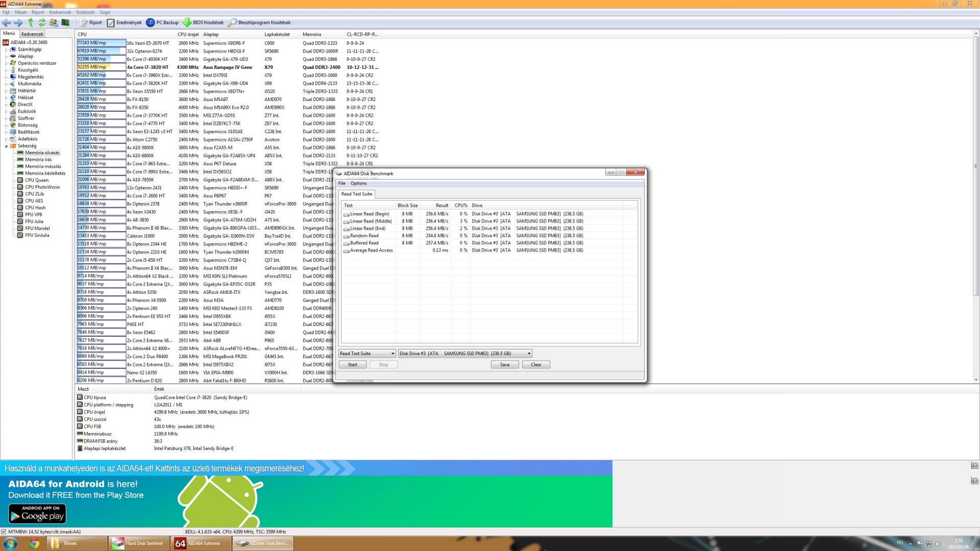Click the back navigation arrow icon
This screenshot has width=980, height=551.
point(7,22)
